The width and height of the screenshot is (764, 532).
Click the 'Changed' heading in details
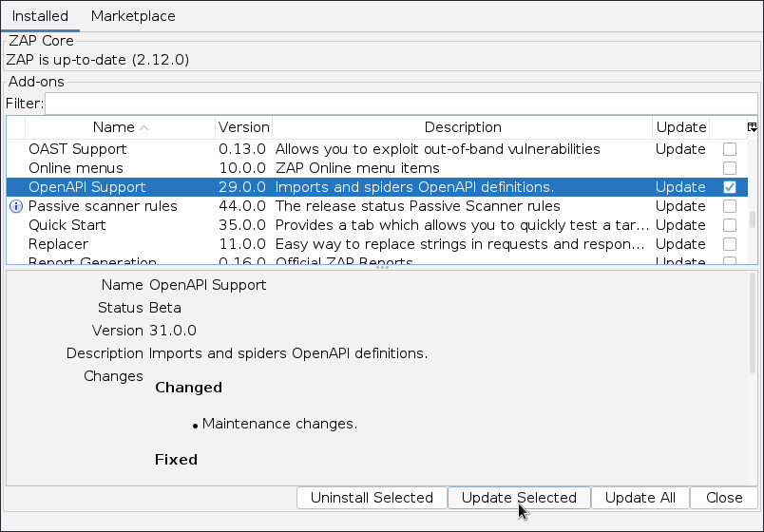pos(188,388)
